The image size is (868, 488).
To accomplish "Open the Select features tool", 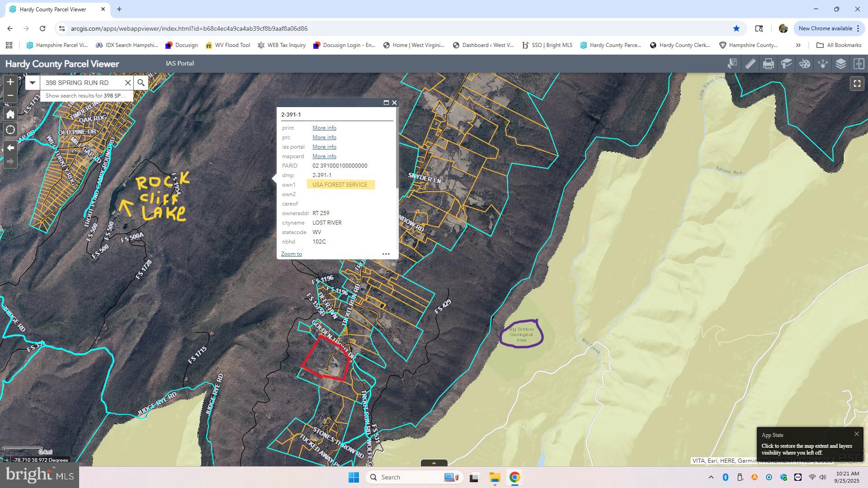I will pos(732,64).
